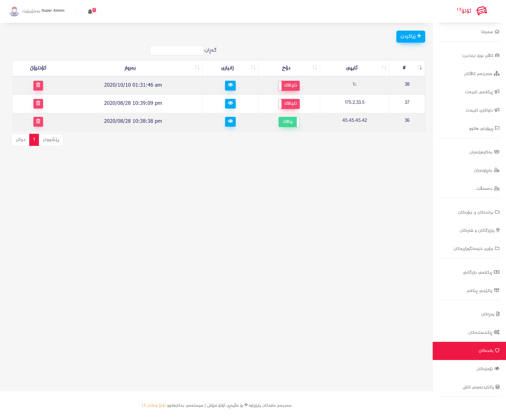Click the notification bell icon
The height and width of the screenshot is (420, 506).
[90, 11]
